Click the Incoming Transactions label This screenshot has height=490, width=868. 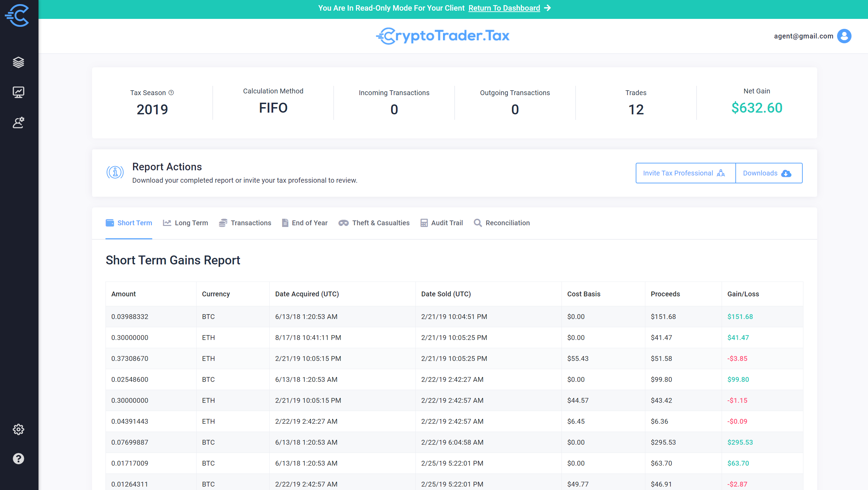394,93
